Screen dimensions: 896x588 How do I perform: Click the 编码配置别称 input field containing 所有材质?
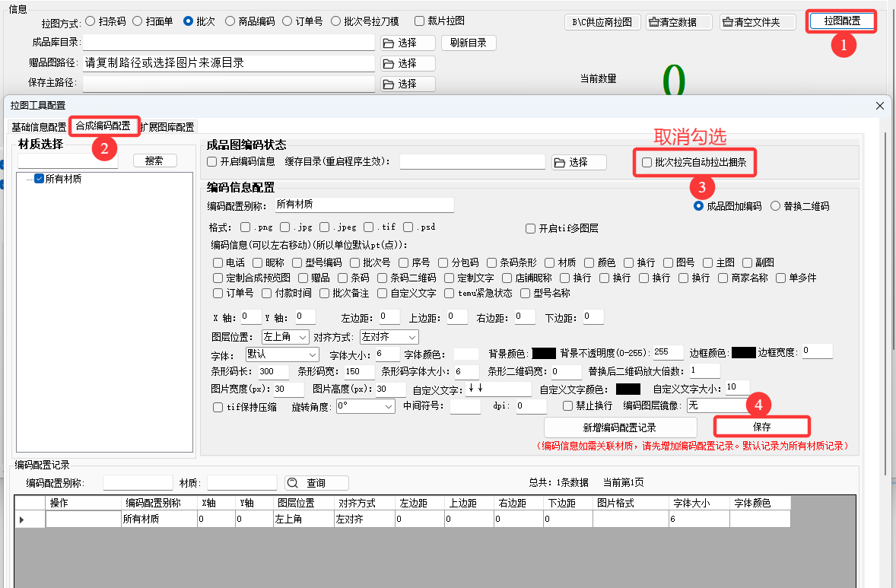click(x=364, y=205)
